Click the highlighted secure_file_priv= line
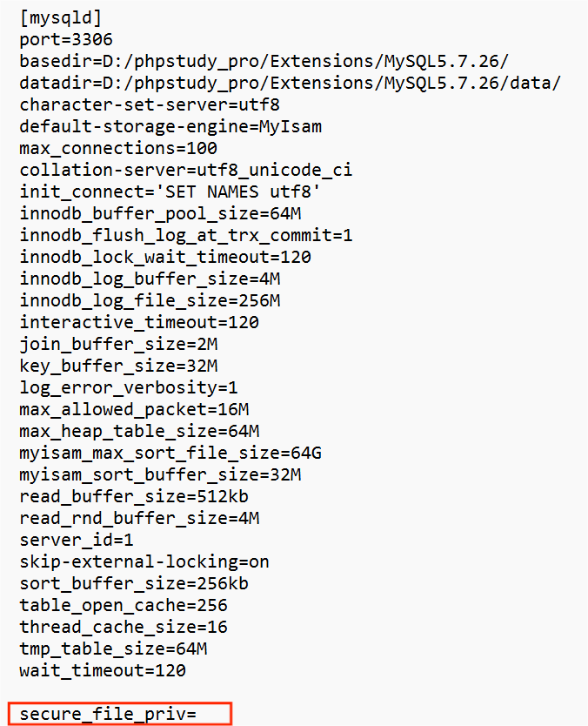 (120, 715)
